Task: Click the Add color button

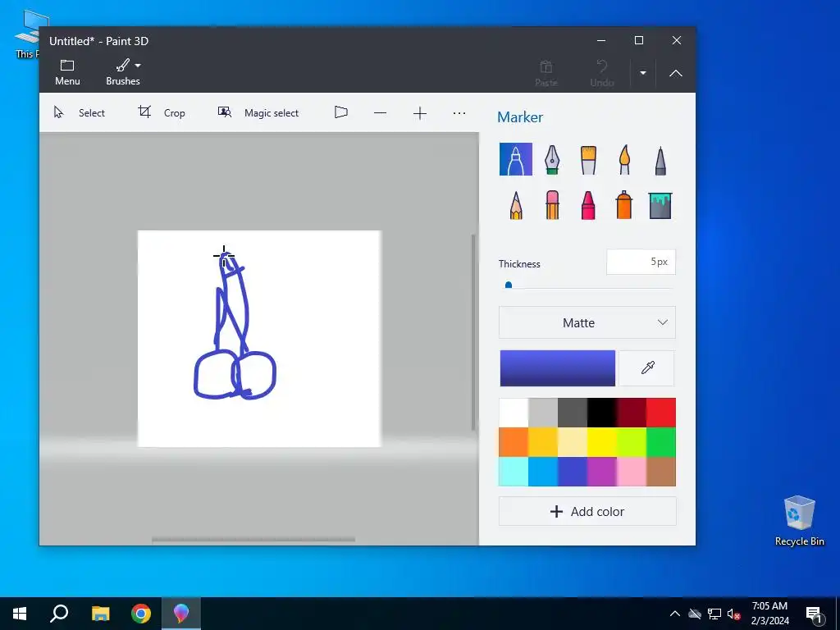Action: click(x=587, y=512)
